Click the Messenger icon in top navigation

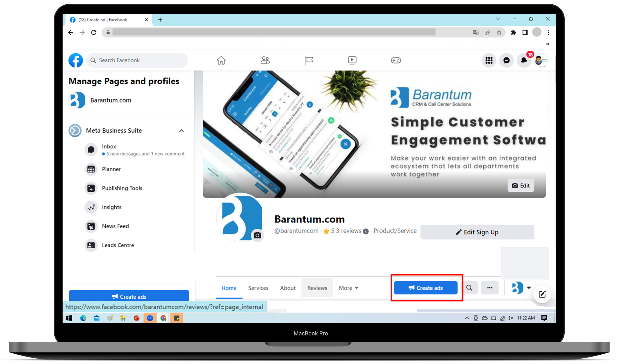(506, 60)
